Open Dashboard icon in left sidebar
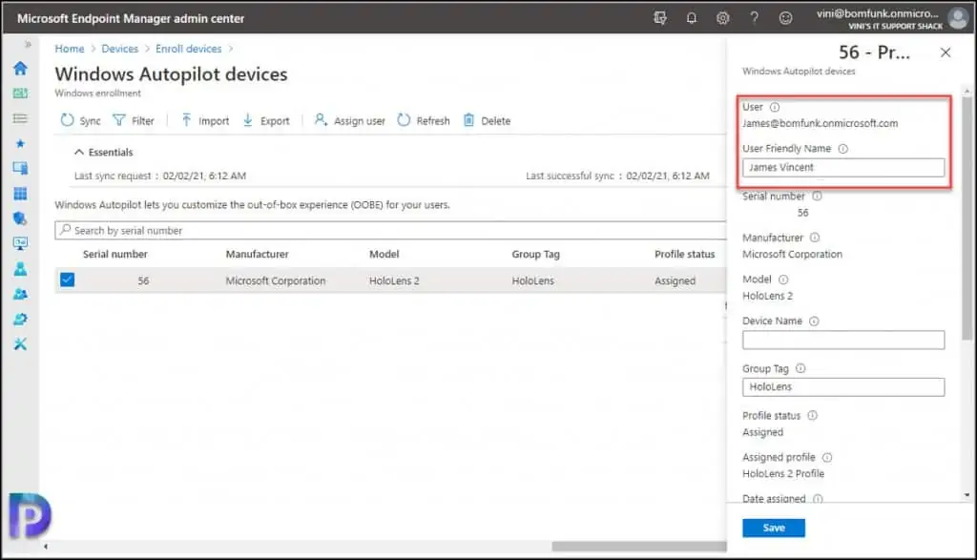977x560 pixels. click(20, 93)
